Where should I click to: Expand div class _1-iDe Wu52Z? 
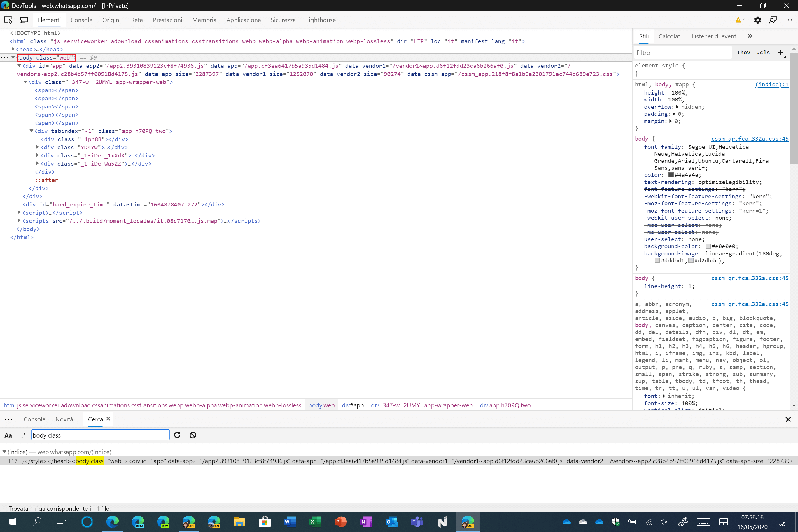[38, 163]
